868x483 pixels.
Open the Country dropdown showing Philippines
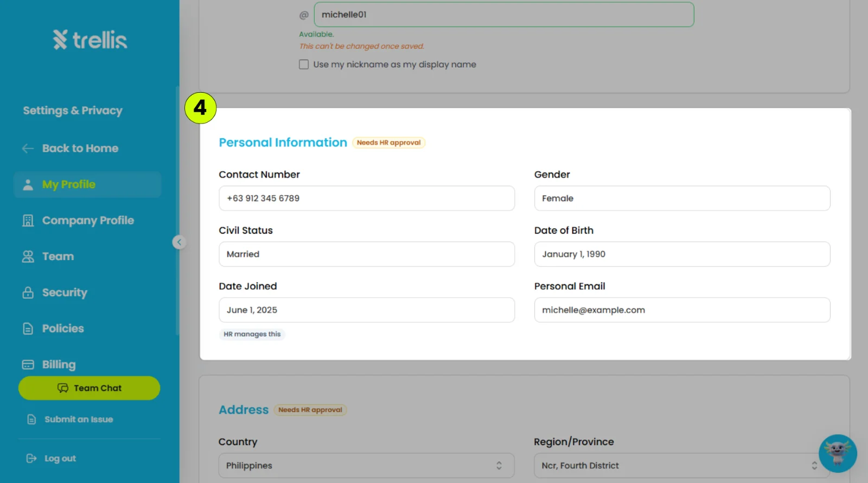[x=366, y=466]
